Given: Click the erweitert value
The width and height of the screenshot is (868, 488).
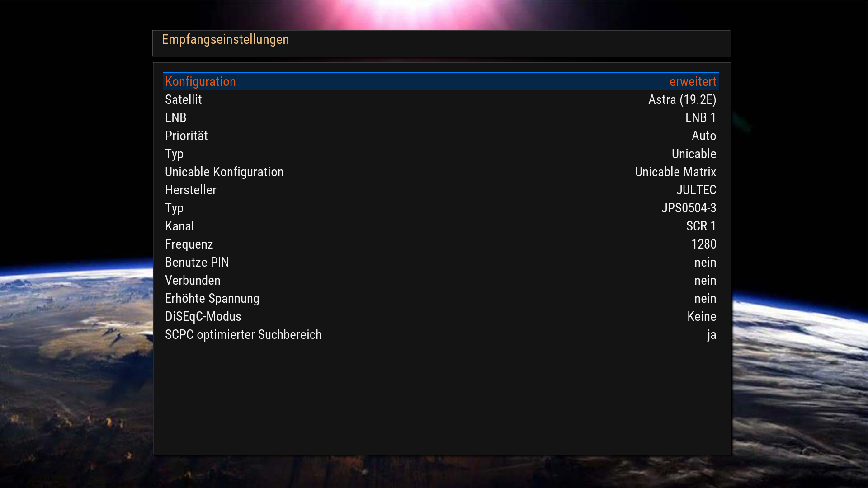Looking at the screenshot, I should pos(692,82).
